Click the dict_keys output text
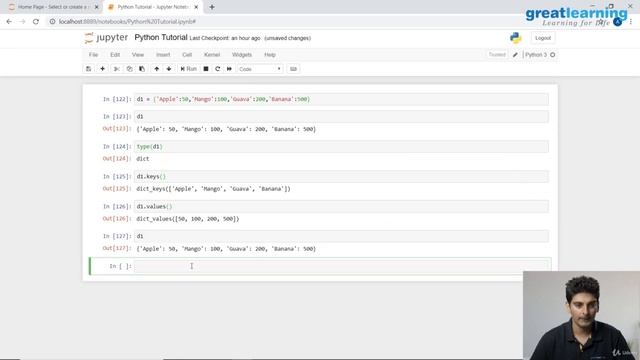The width and height of the screenshot is (640, 360). pyautogui.click(x=213, y=189)
